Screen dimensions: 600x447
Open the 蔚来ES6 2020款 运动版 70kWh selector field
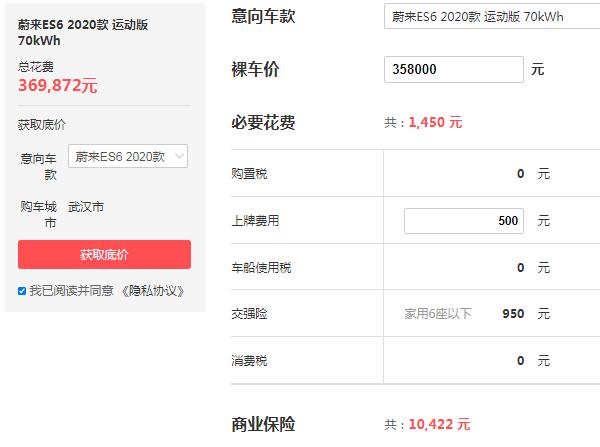(490, 17)
